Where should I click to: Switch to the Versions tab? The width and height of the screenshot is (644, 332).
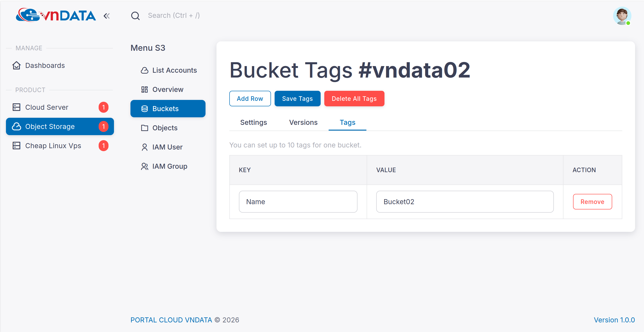[303, 122]
